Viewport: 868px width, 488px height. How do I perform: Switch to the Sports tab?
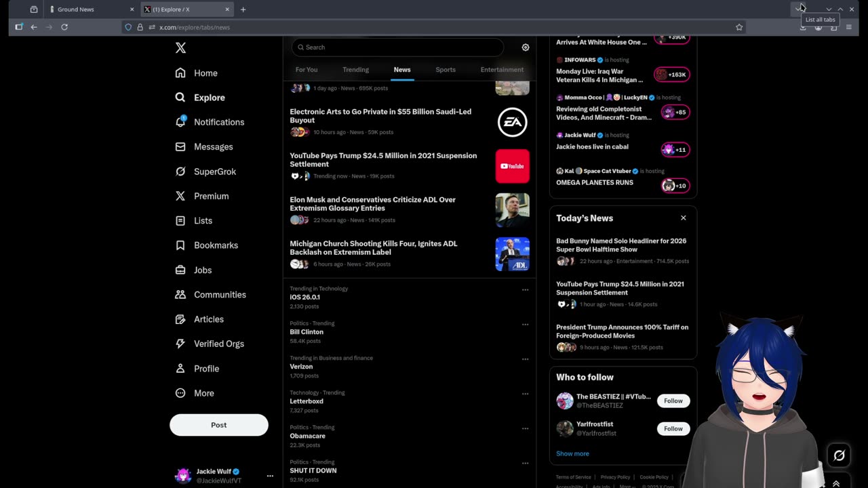point(446,70)
